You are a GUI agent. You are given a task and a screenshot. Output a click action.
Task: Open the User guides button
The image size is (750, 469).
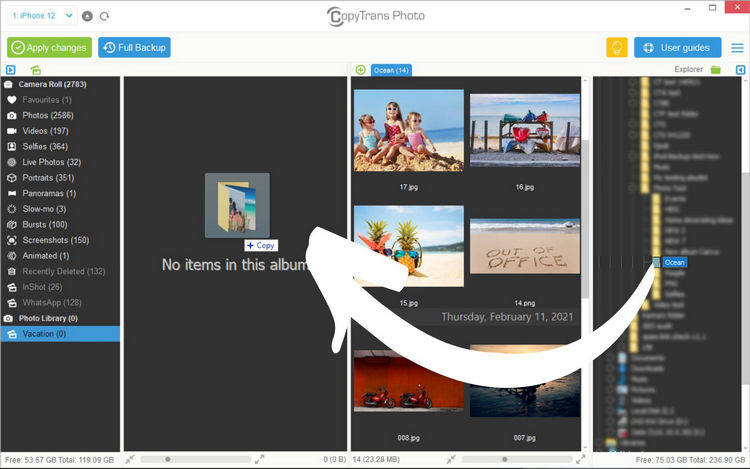point(676,48)
